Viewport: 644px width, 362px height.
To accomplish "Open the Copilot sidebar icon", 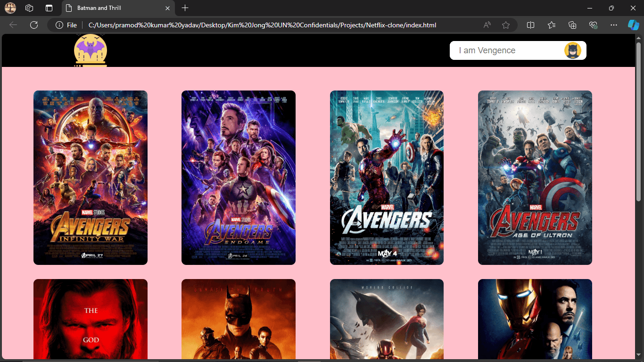I will (x=633, y=25).
